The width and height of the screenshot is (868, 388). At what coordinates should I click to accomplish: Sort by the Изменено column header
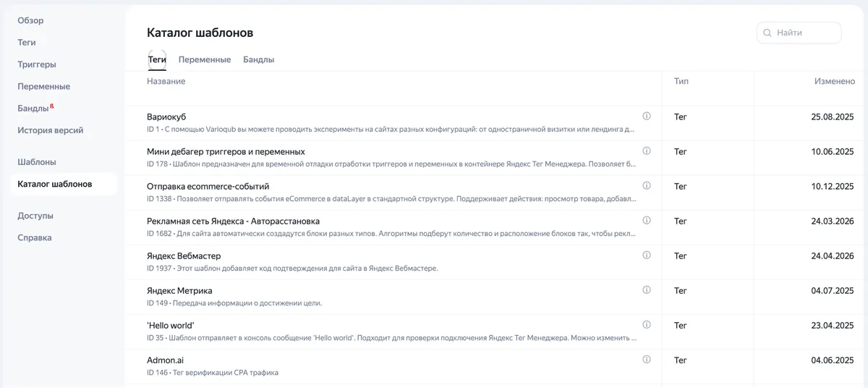pyautogui.click(x=835, y=81)
